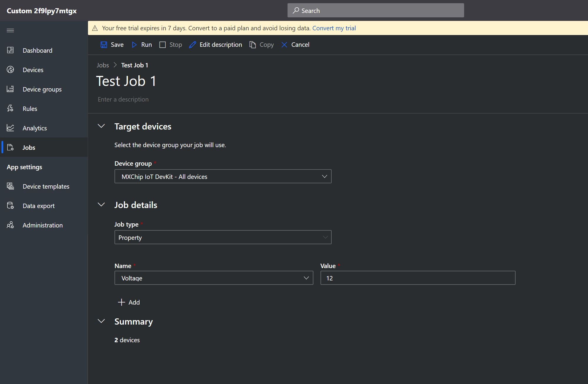Image resolution: width=588 pixels, height=384 pixels.
Task: Cancel editing the job
Action: [295, 45]
